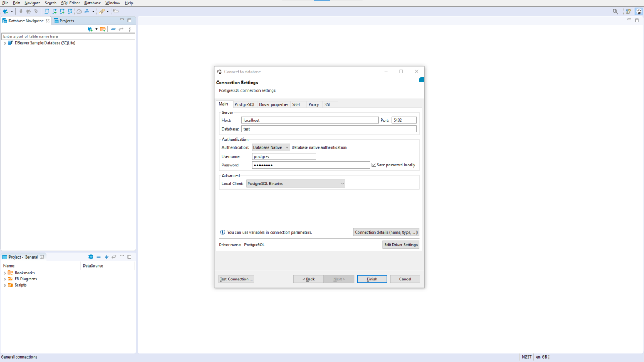The width and height of the screenshot is (644, 362).
Task: Open the connection type dropdown in Database Navigator toolbar
Action: click(96, 29)
